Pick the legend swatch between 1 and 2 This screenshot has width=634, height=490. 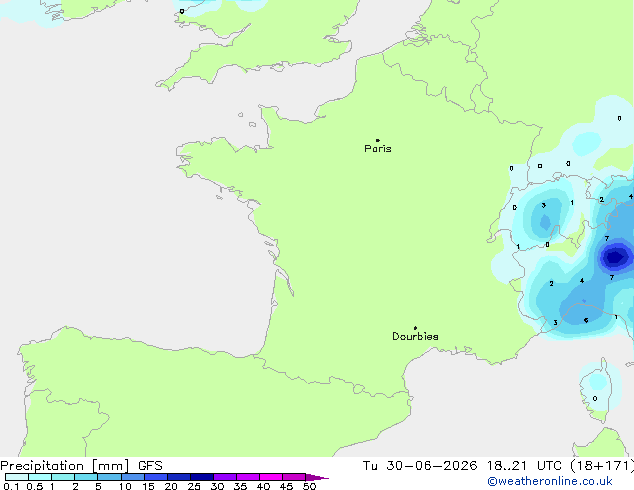click(63, 477)
